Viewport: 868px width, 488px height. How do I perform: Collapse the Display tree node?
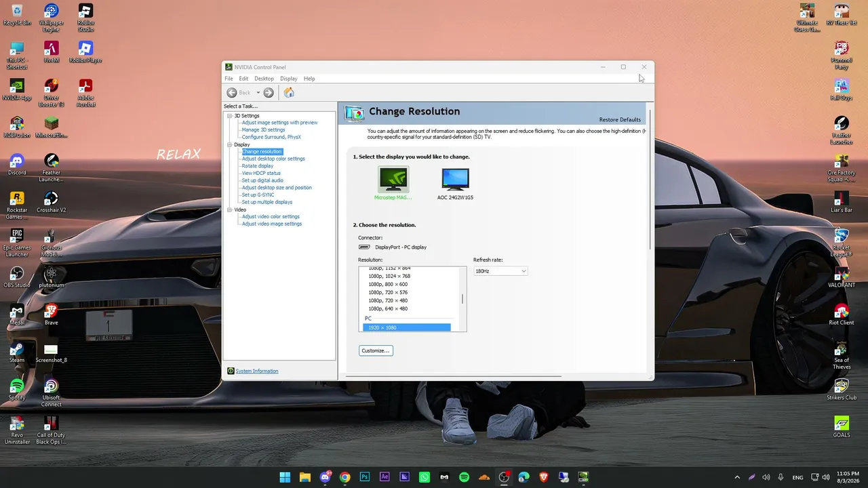point(230,144)
